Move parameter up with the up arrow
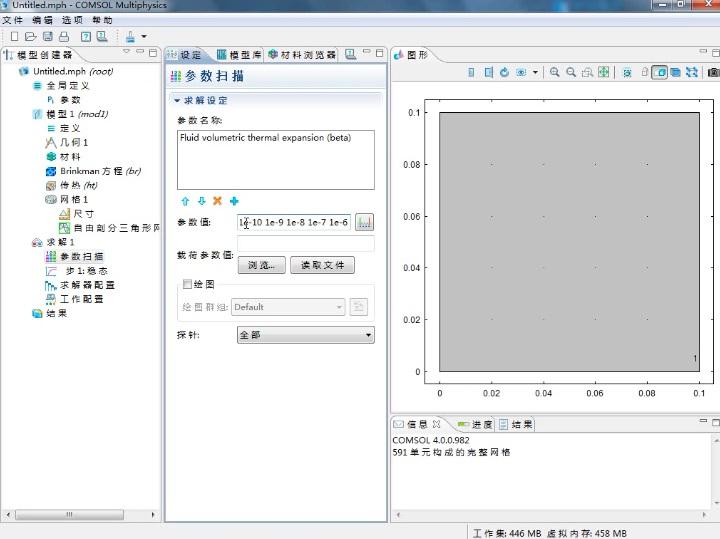720x539 pixels. tap(185, 201)
